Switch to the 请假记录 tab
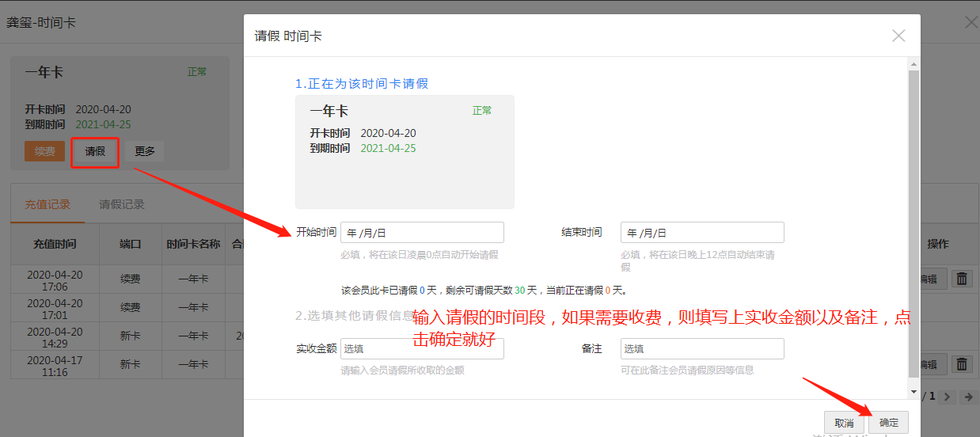 [x=122, y=204]
